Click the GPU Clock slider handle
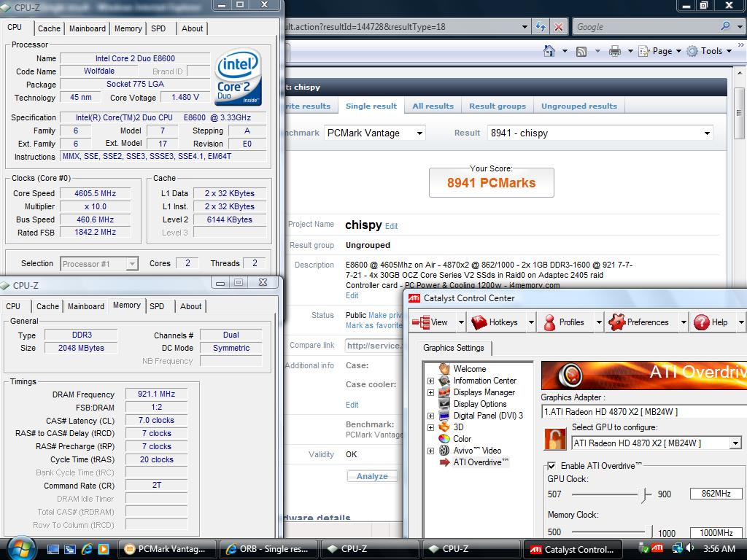 tap(645, 495)
